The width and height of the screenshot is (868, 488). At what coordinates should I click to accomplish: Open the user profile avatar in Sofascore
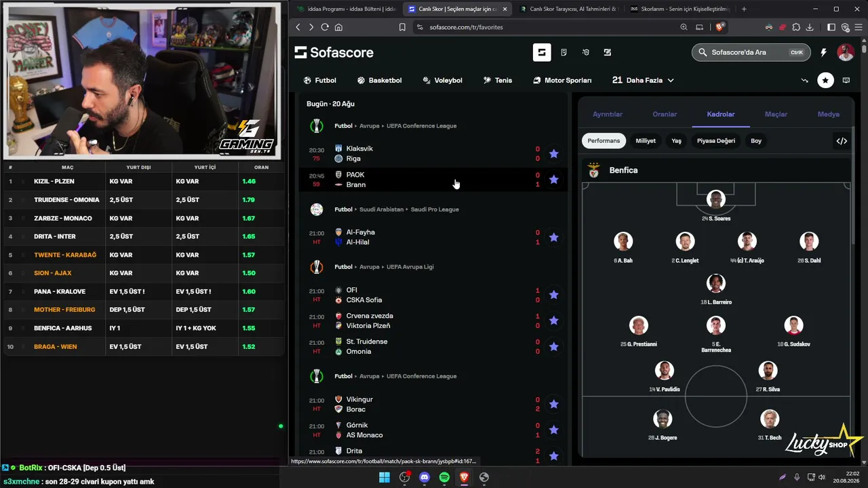click(x=846, y=52)
